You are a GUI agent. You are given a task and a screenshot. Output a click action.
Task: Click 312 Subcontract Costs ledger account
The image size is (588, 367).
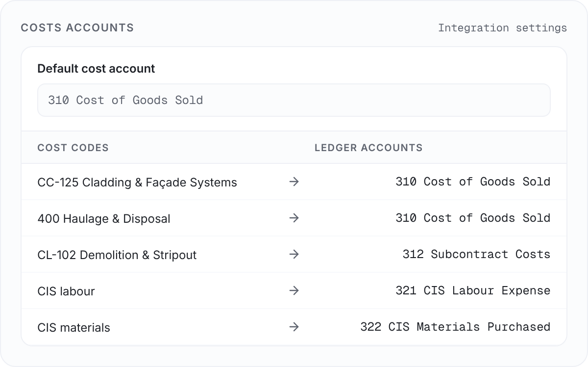pyautogui.click(x=476, y=254)
